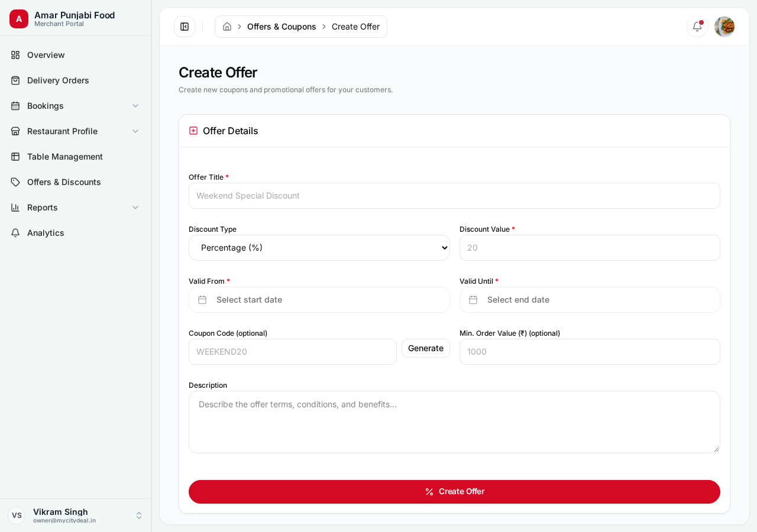The image size is (757, 532).
Task: Focus the Min. Order Value field
Action: click(590, 352)
